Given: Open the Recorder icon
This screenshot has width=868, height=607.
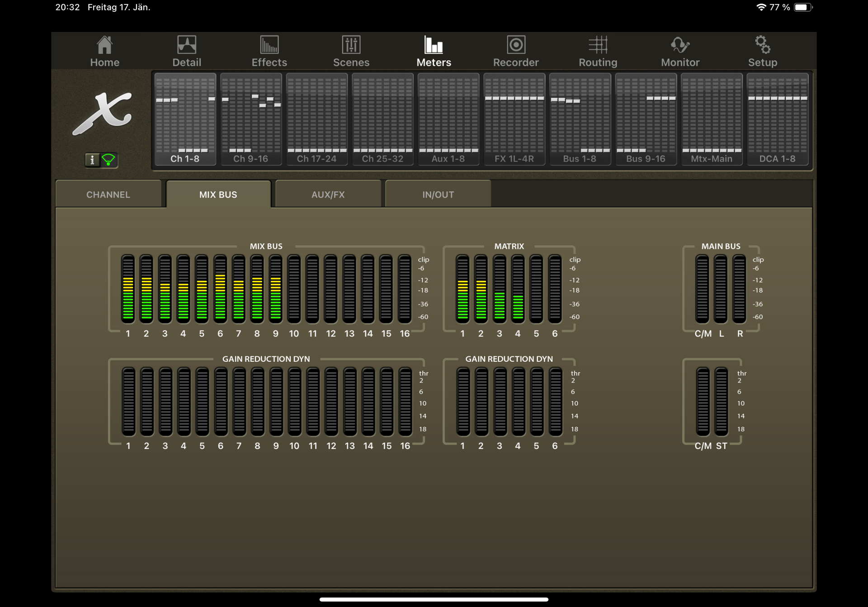Looking at the screenshot, I should tap(516, 51).
